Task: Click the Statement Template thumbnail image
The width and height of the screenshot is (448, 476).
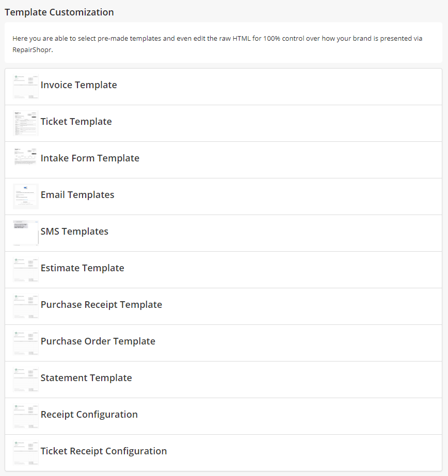Action: tap(26, 379)
